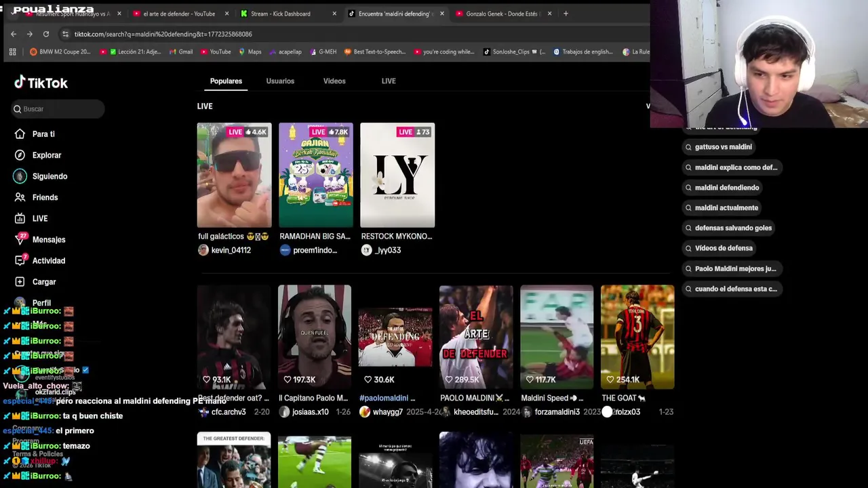Open Actividad notifications
The height and width of the screenshot is (488, 868).
coord(40,260)
